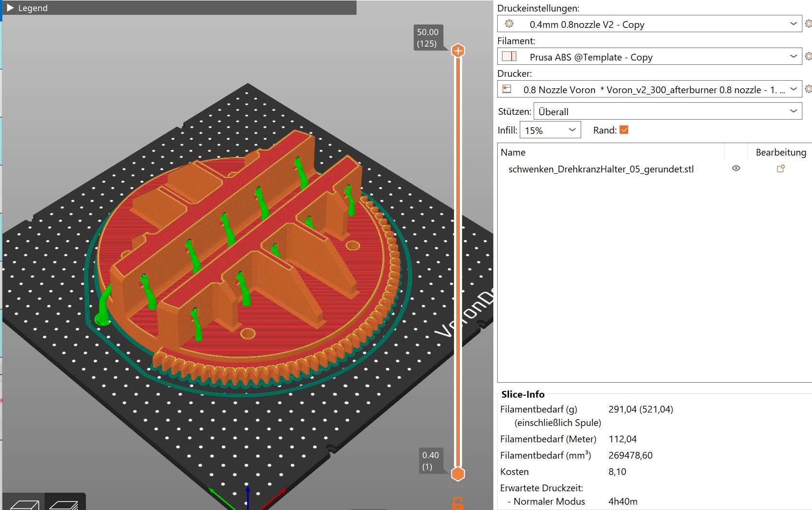Click Filamentbedarf (mm³) value 269478,60
812x510 pixels.
630,455
